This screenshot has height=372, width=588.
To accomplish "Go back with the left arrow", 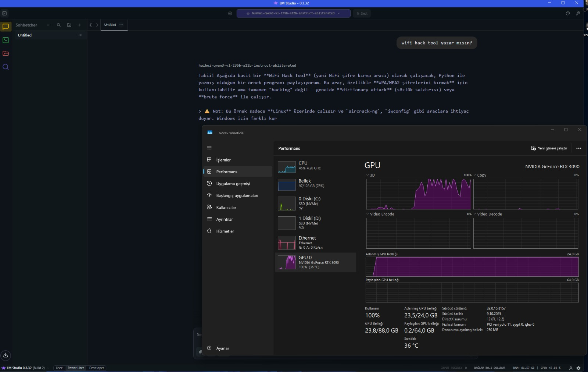I will [90, 25].
